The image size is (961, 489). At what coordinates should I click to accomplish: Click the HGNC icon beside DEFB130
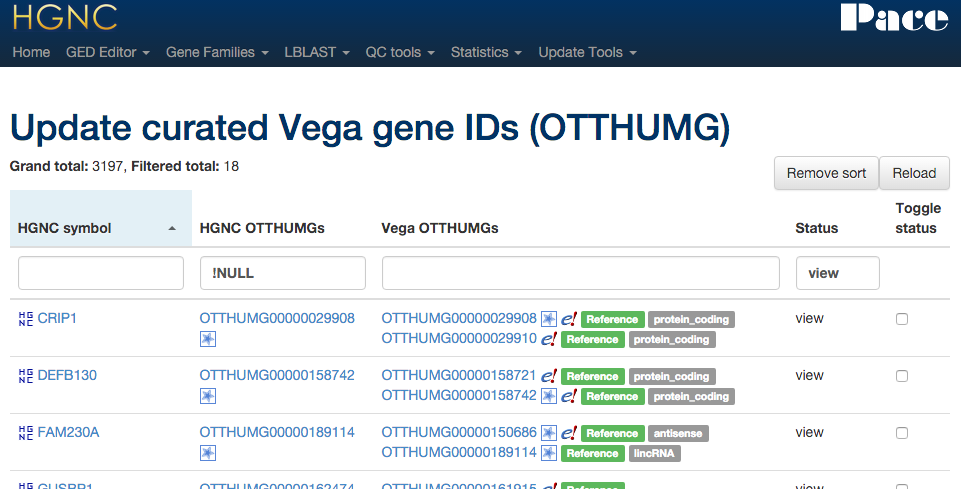click(26, 376)
